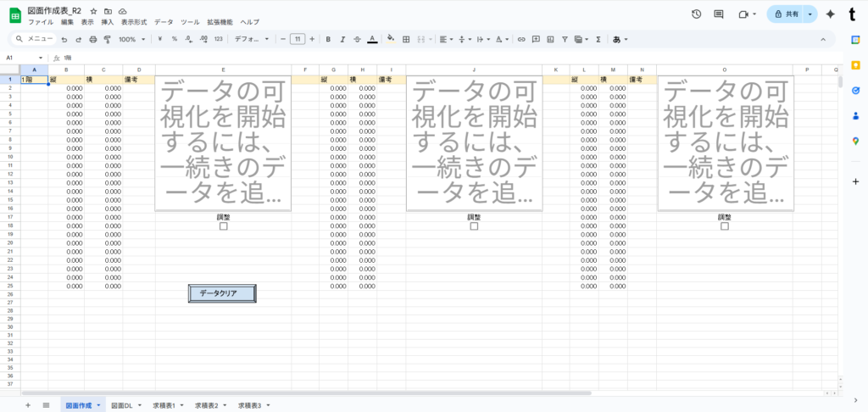Open the 拡張機能 menu
Viewport: 868px width, 412px height.
[x=220, y=22]
